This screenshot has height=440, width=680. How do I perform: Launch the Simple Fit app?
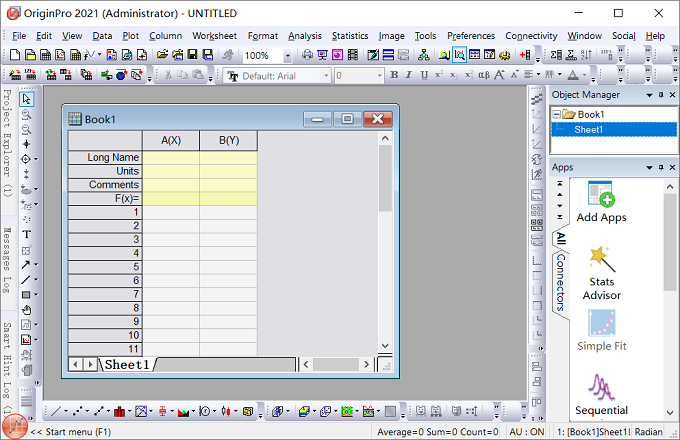[x=602, y=330]
